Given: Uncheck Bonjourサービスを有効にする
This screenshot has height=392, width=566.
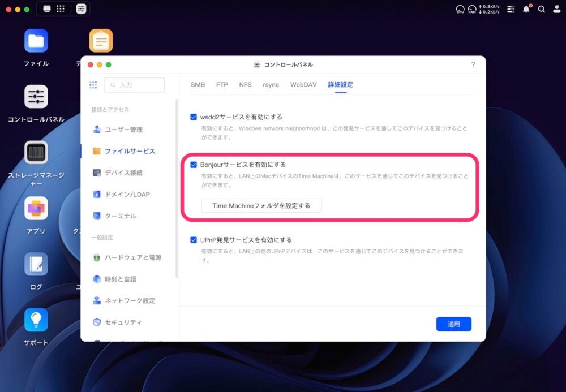Looking at the screenshot, I should [194, 165].
